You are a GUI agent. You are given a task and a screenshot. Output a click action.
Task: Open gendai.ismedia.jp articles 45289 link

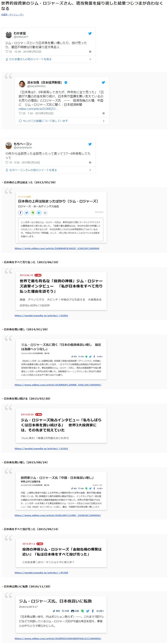[x=41, y=573]
